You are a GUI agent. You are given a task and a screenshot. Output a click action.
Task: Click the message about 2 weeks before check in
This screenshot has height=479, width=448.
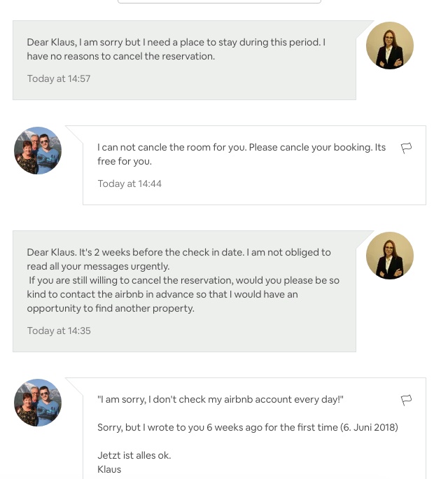pyautogui.click(x=178, y=252)
